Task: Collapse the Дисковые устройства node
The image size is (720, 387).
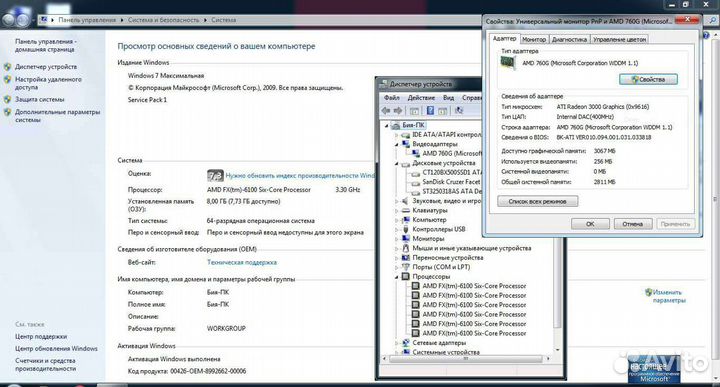Action: click(397, 163)
